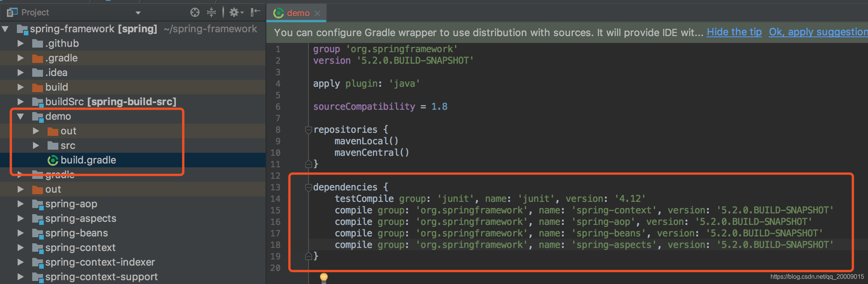
Task: Fold the dependencies block at line 13
Action: 308,187
